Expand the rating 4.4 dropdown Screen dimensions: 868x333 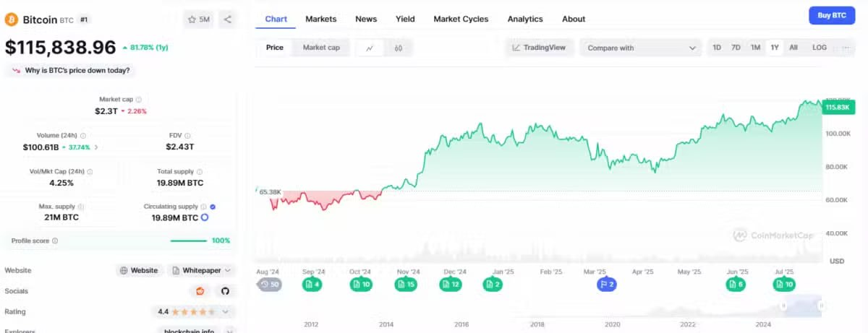pos(194,312)
